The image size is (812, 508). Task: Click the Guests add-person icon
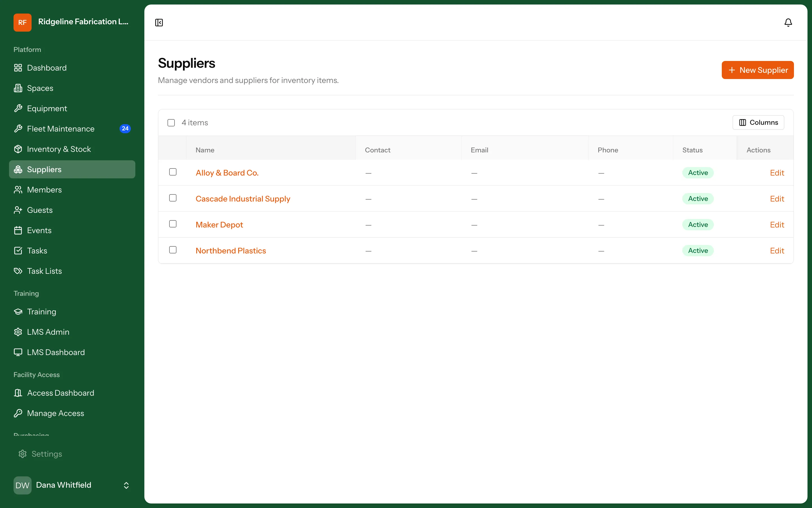[x=18, y=210]
